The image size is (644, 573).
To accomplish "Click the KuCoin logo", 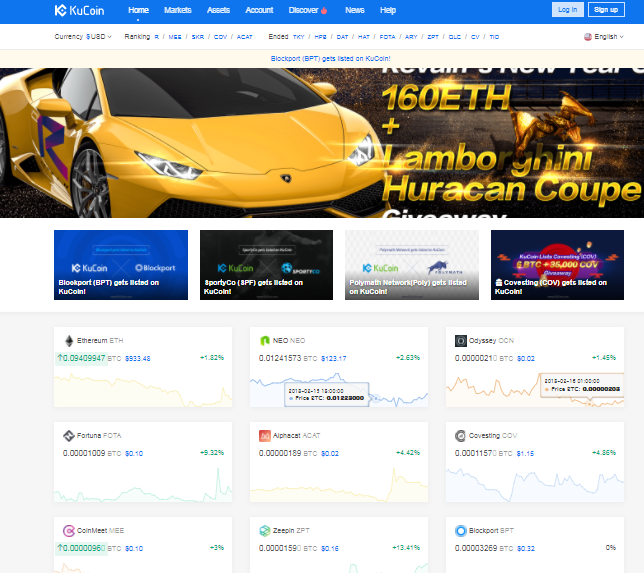I will click(x=79, y=10).
